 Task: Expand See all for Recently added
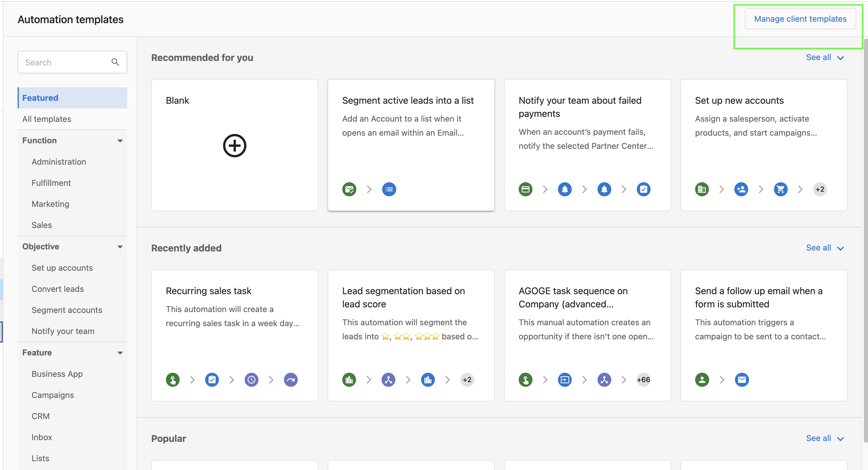825,248
